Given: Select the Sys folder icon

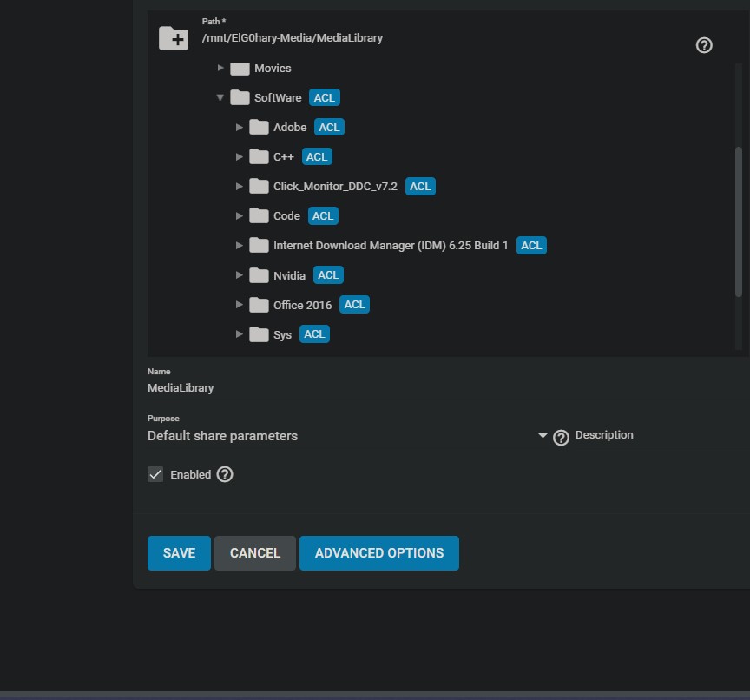Looking at the screenshot, I should point(259,335).
